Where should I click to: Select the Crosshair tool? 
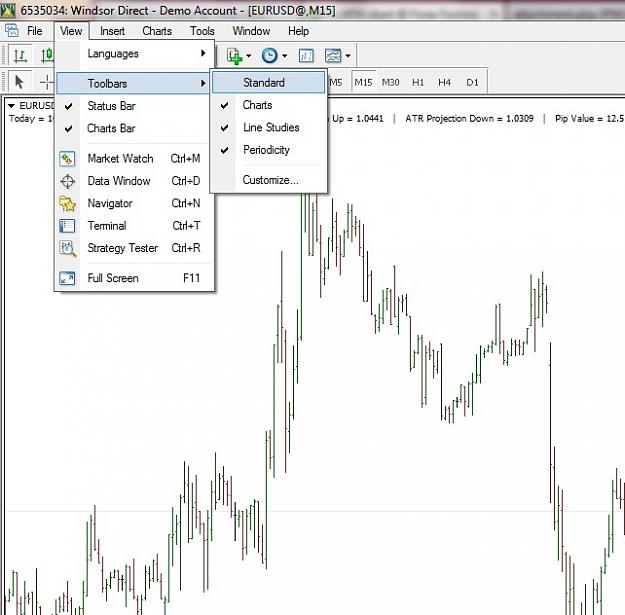pos(47,82)
